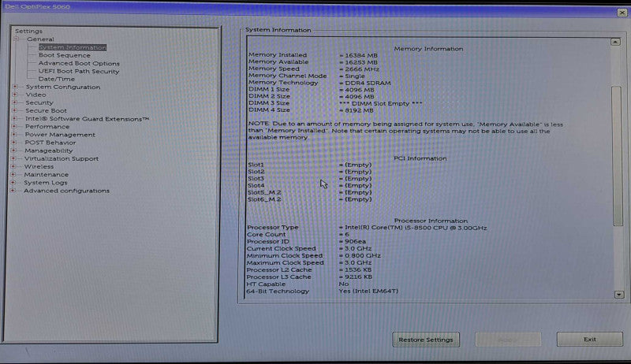Click the Exit button
Viewport: 631px width, 364px height.
pos(590,339)
